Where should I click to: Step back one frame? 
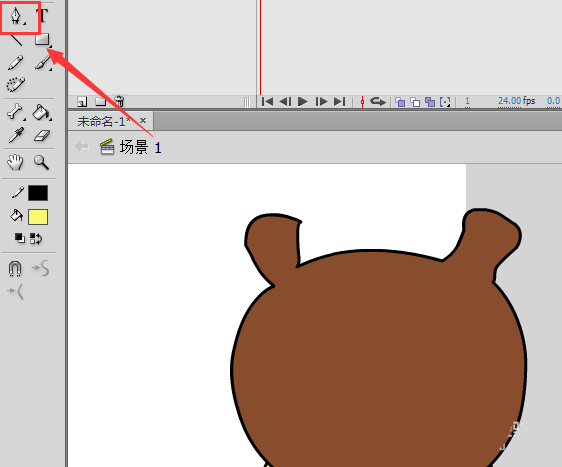tap(285, 102)
